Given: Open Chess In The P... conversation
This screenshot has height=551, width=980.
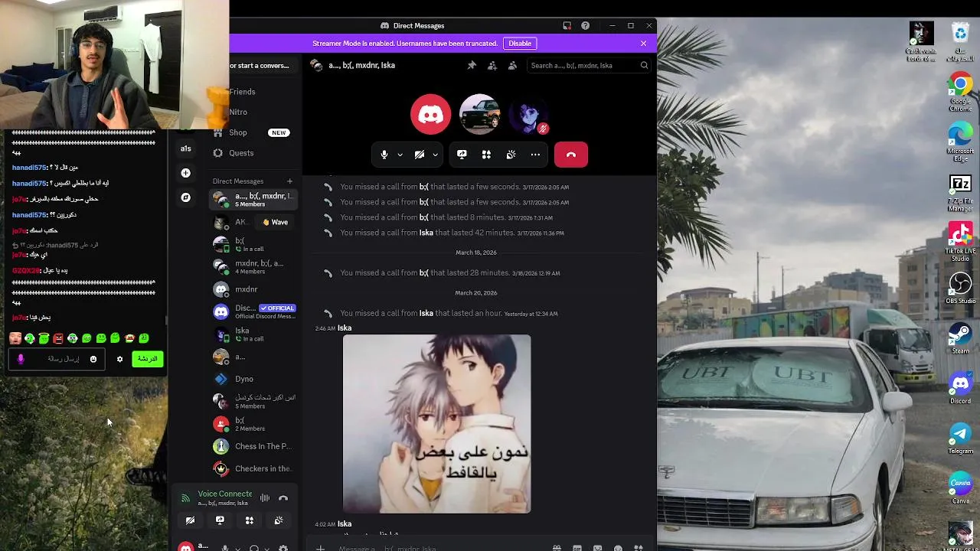Looking at the screenshot, I should [x=253, y=446].
